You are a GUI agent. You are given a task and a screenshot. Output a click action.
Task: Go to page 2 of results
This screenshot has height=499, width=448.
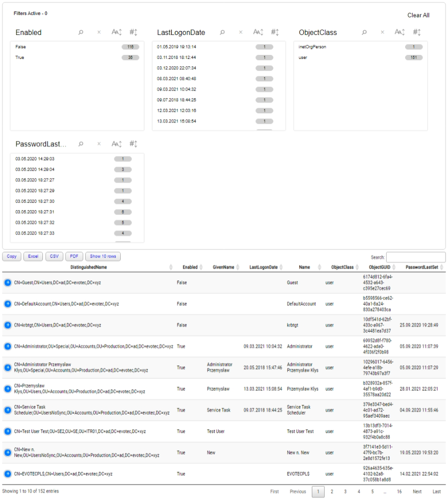point(331,492)
